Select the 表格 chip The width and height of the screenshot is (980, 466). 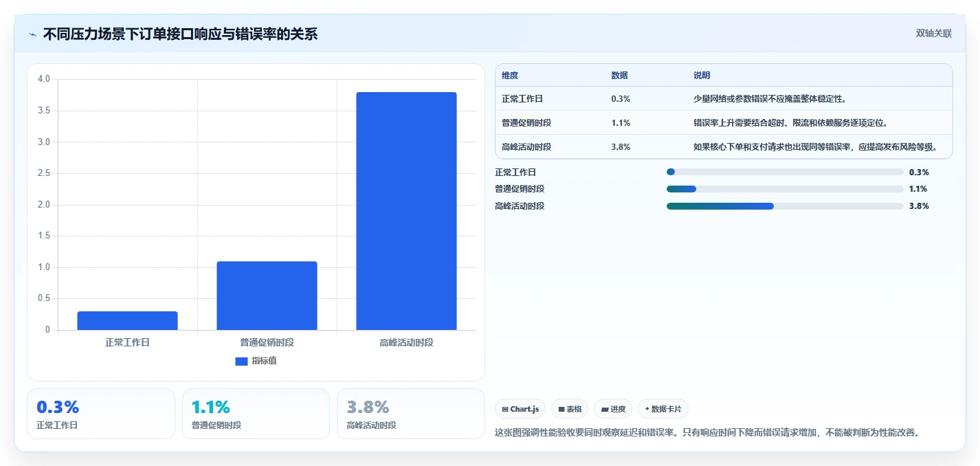point(570,409)
